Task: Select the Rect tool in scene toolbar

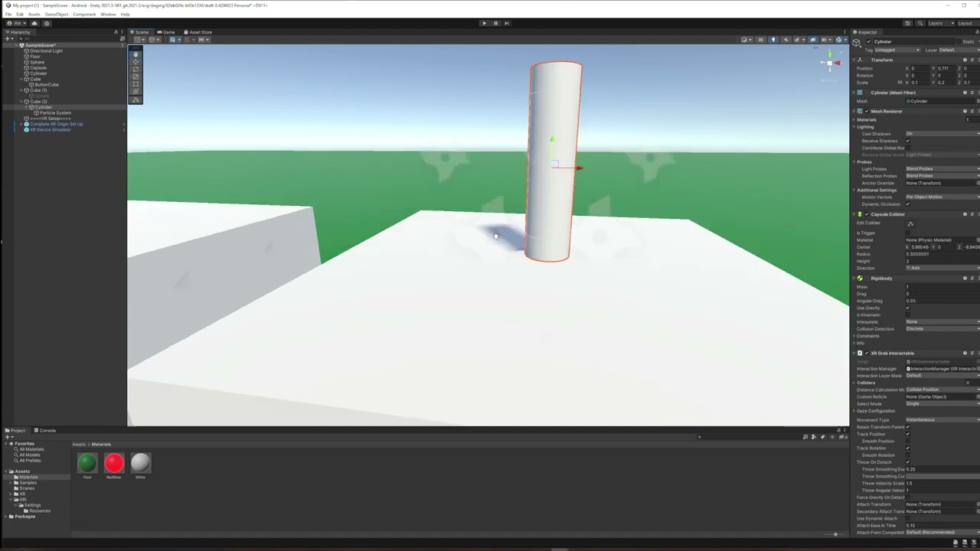Action: click(136, 84)
